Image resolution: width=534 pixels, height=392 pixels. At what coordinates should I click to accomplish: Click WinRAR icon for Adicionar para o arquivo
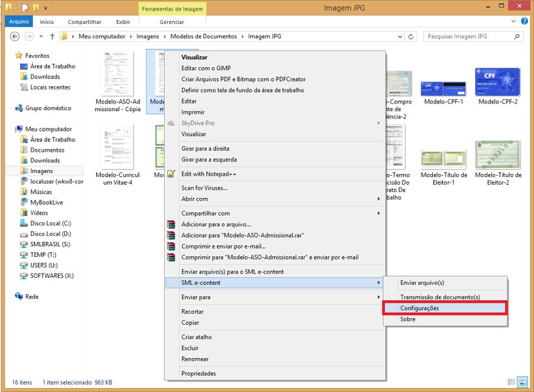pos(171,224)
